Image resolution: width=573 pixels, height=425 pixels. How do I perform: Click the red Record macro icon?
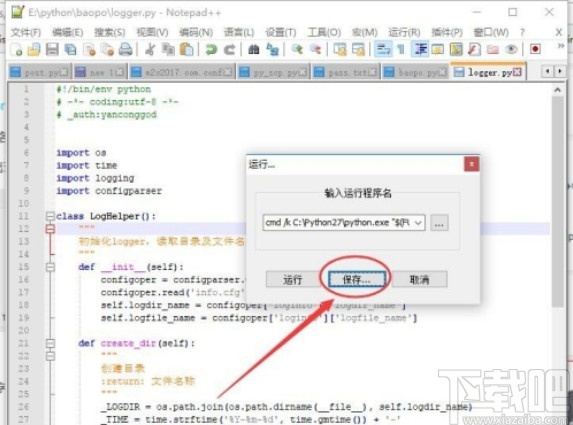pos(535,49)
